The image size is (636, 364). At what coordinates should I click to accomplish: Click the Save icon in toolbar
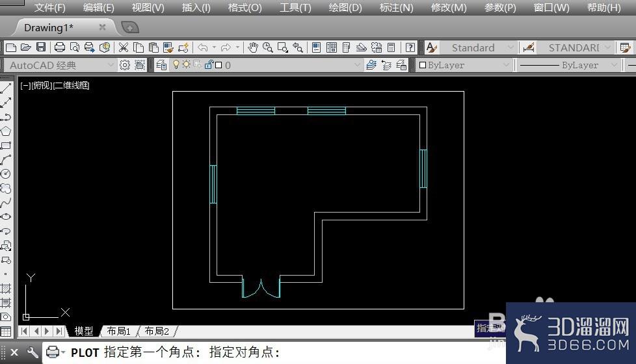40,47
